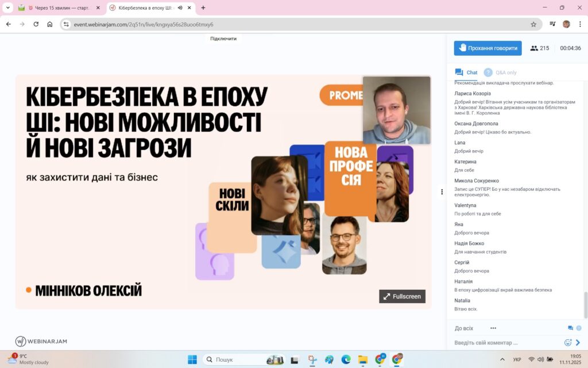Toggle question mode icon beside chat bubble
The width and height of the screenshot is (588, 368).
[579, 328]
